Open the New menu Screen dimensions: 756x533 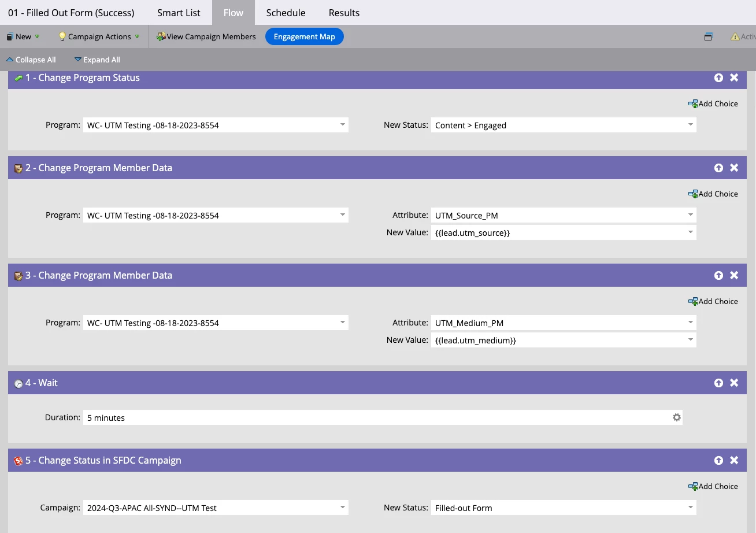coord(23,36)
